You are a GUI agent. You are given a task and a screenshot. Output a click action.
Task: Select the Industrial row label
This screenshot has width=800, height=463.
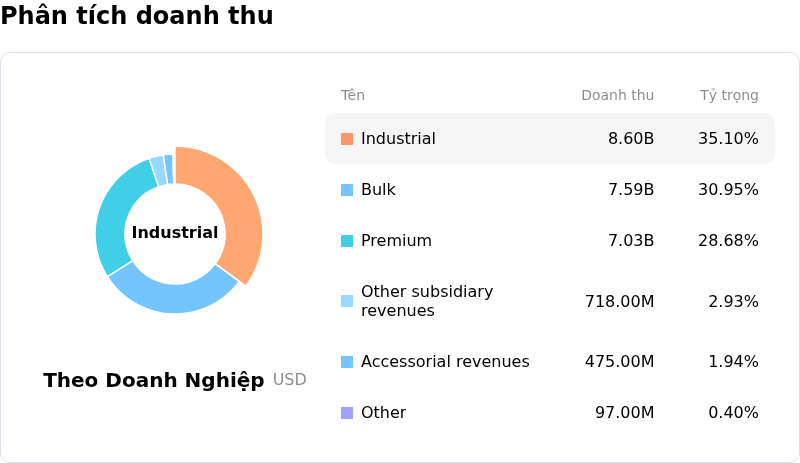click(x=398, y=138)
